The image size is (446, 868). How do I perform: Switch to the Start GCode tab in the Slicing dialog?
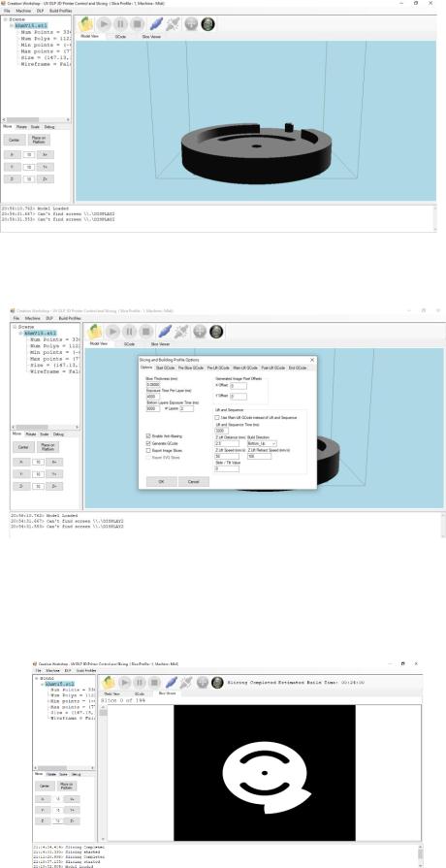pos(166,368)
